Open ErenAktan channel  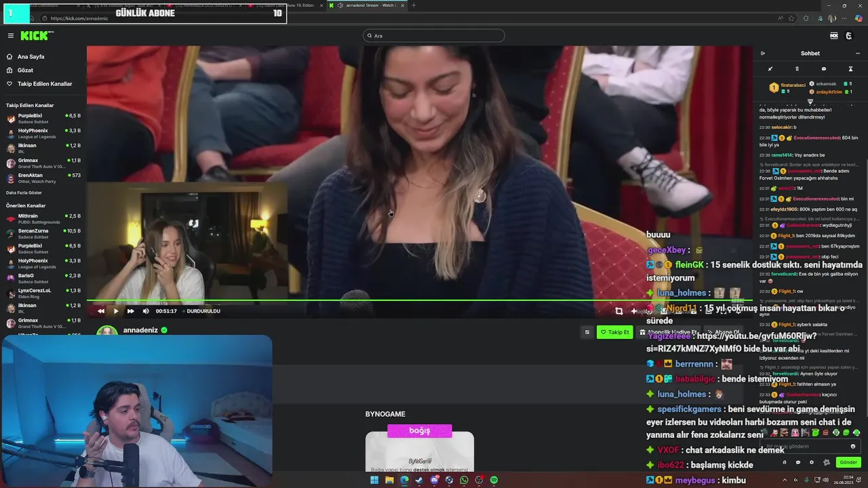pos(43,178)
